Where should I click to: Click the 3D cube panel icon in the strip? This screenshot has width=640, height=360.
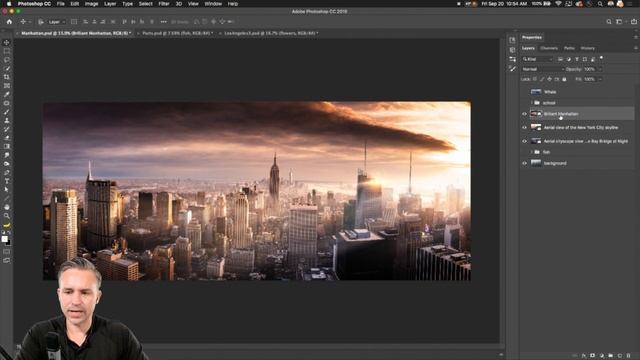[512, 50]
